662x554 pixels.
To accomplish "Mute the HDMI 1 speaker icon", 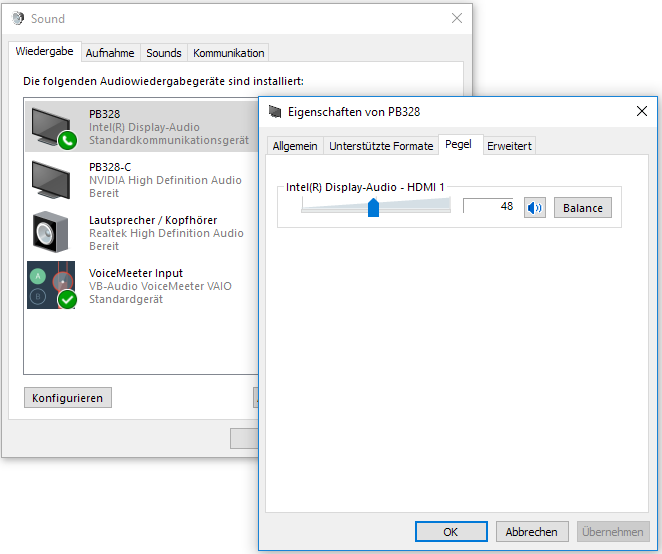I will (x=535, y=208).
